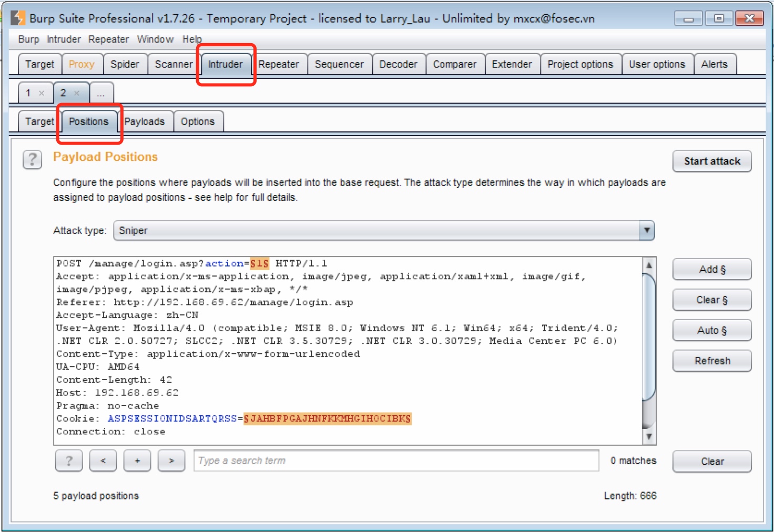This screenshot has width=774, height=532.
Task: Open the Repeater menu in menu bar
Action: [x=108, y=39]
